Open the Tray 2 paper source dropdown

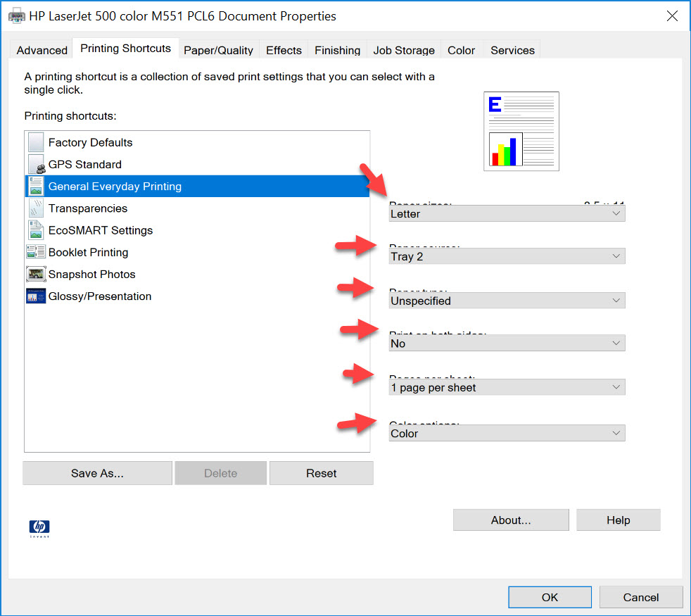coord(507,256)
